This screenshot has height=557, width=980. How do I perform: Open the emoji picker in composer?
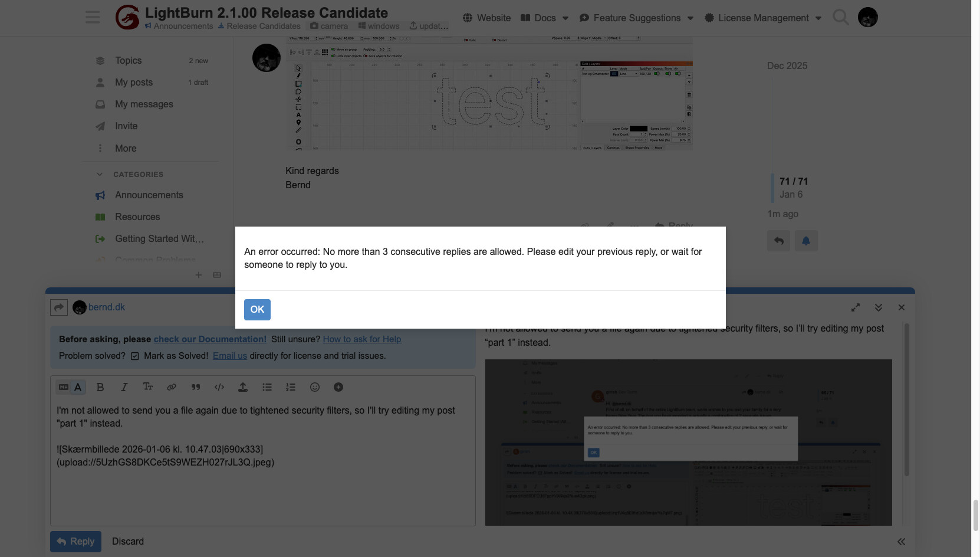pos(315,387)
